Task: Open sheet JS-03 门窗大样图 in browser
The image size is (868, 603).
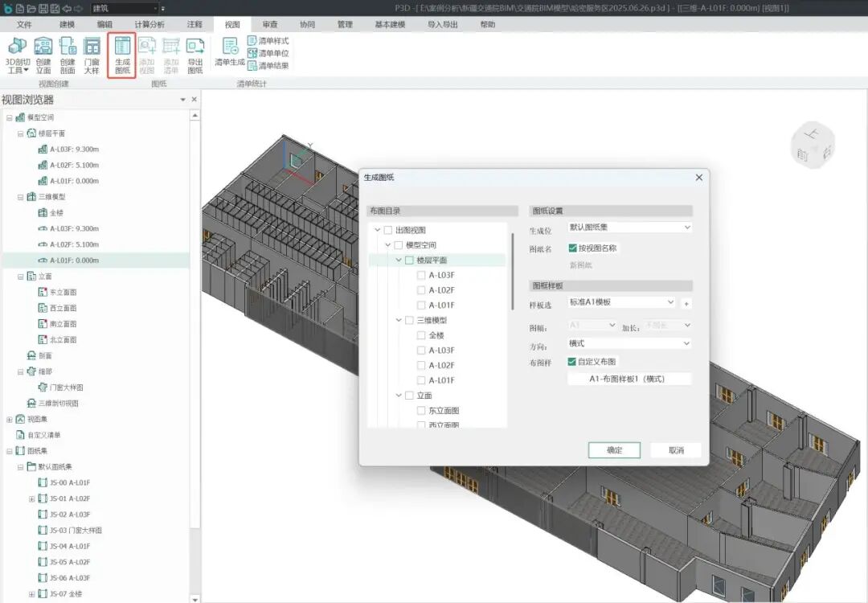Action: click(x=70, y=530)
